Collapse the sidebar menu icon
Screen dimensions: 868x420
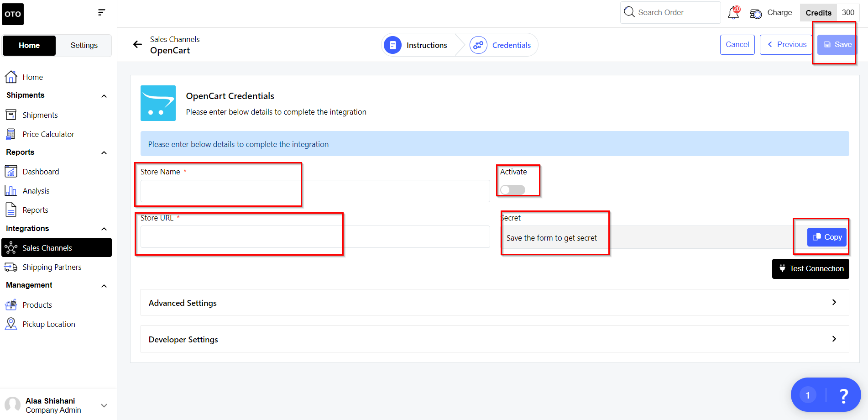point(101,12)
